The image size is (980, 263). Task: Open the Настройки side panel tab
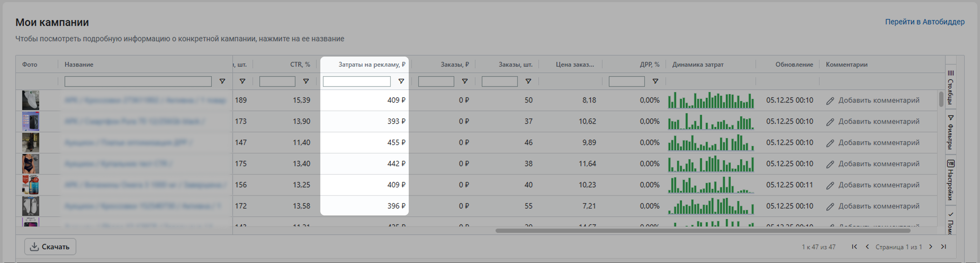[x=950, y=180]
